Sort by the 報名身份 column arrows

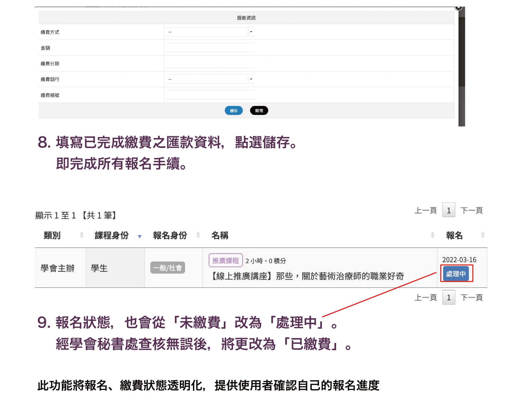click(x=198, y=235)
